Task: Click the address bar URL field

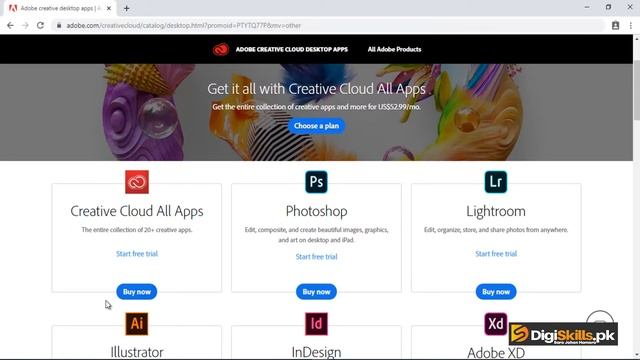Action: click(x=329, y=25)
